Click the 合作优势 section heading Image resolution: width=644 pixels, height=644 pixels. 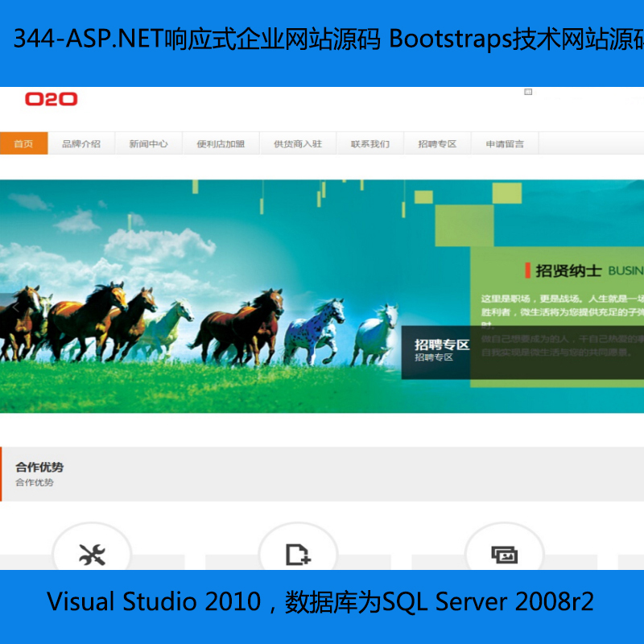[x=39, y=467]
